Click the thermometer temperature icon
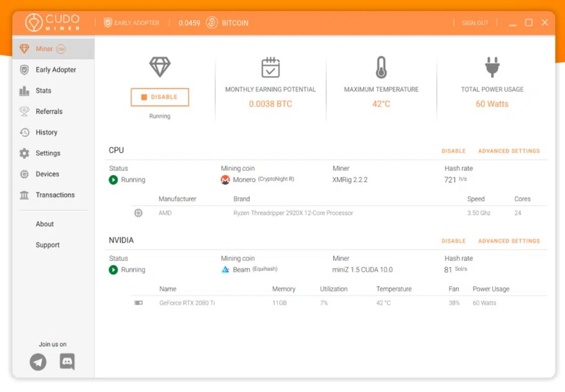Image resolution: width=565 pixels, height=392 pixels. click(x=381, y=67)
